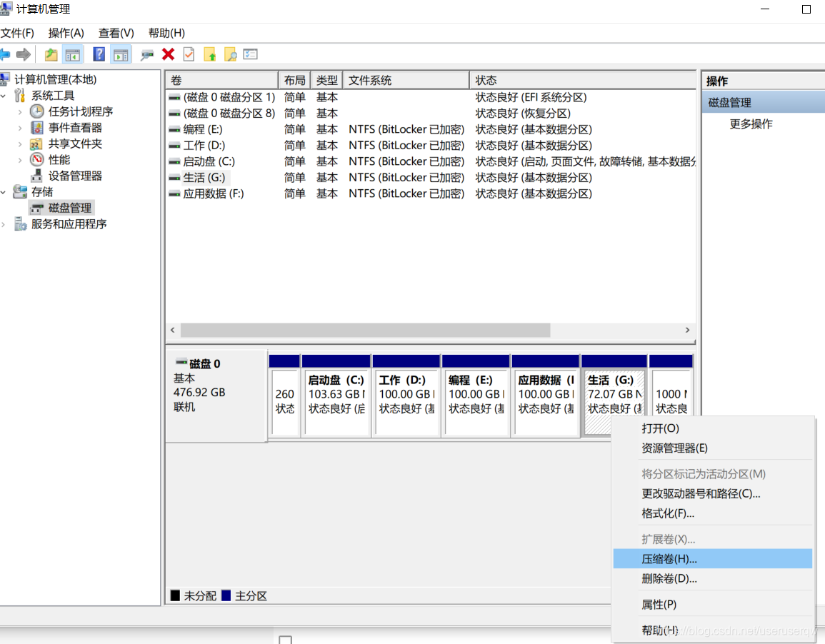Select 磁盘管理 in the left tree

69,208
